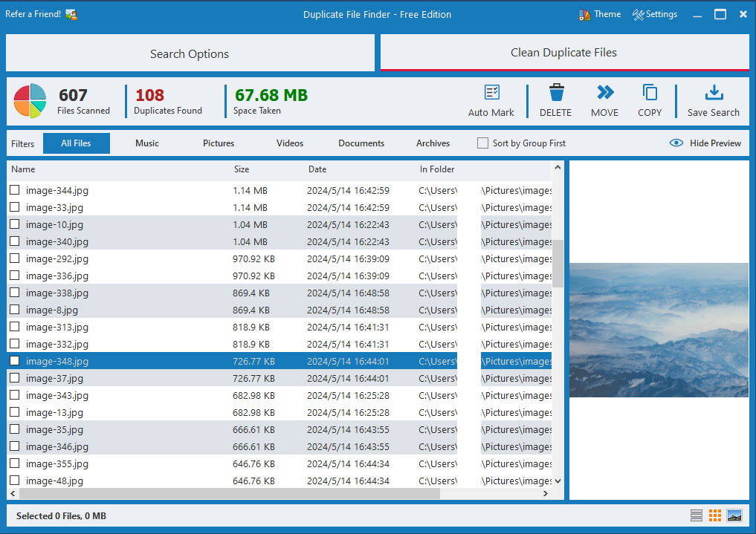Click the Size column header
Image resolution: width=756 pixels, height=534 pixels.
coord(242,169)
